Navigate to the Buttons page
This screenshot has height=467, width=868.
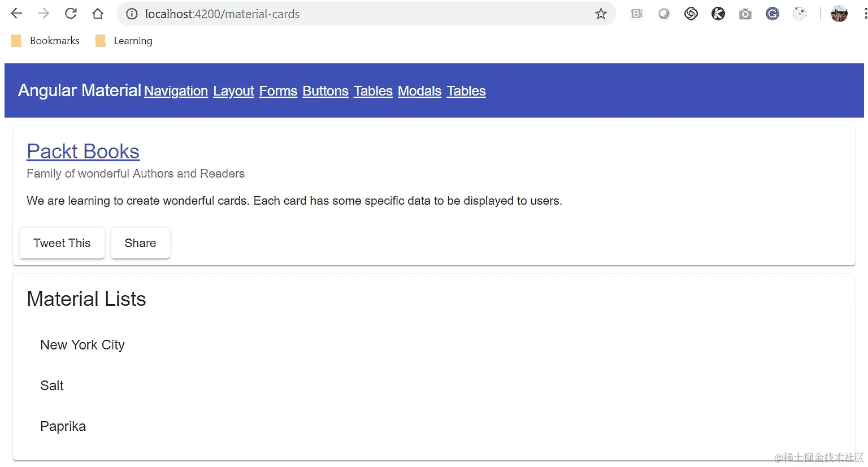point(325,91)
